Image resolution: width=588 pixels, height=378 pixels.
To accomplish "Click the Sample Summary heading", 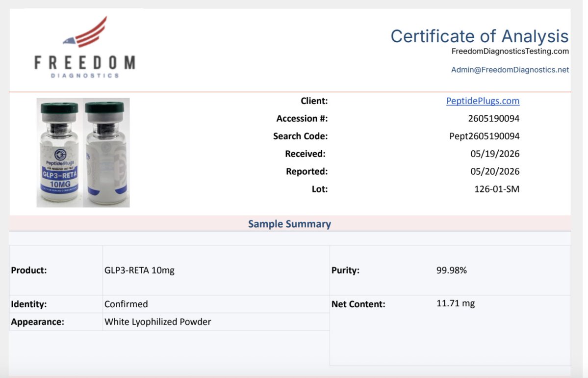I will click(289, 224).
